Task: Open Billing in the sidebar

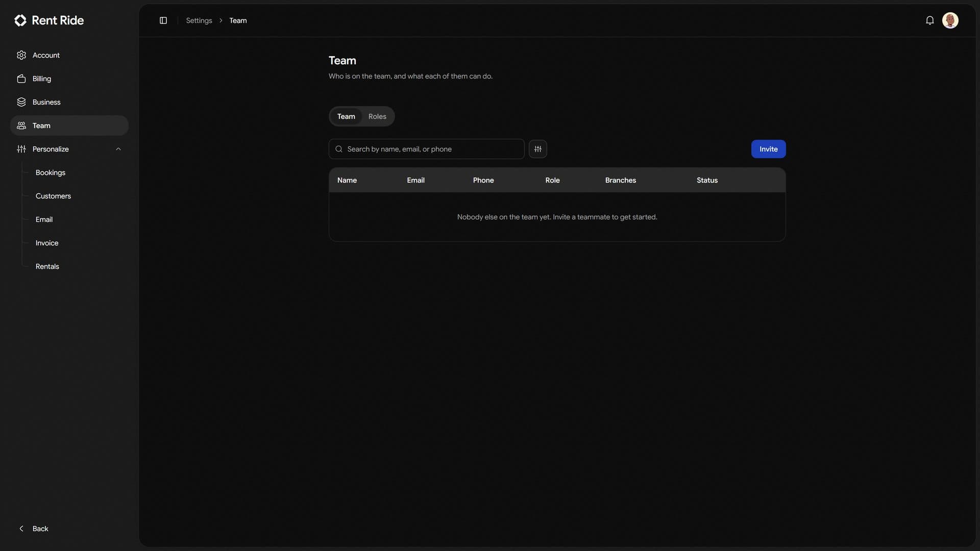Action: tap(69, 79)
